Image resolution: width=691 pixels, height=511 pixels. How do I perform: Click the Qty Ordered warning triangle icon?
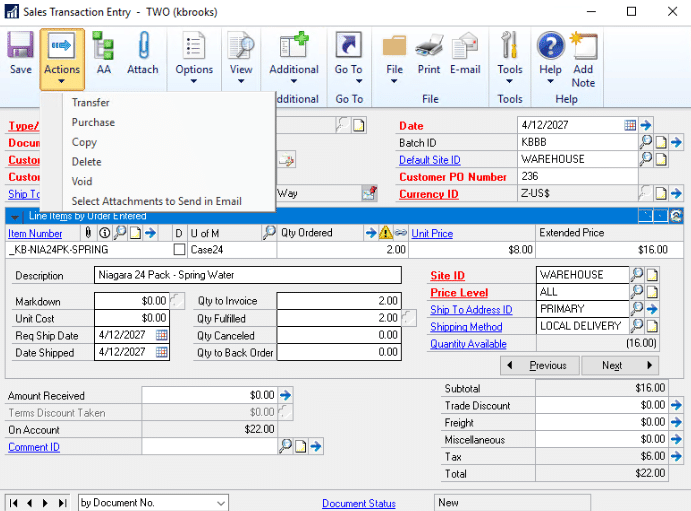click(386, 233)
